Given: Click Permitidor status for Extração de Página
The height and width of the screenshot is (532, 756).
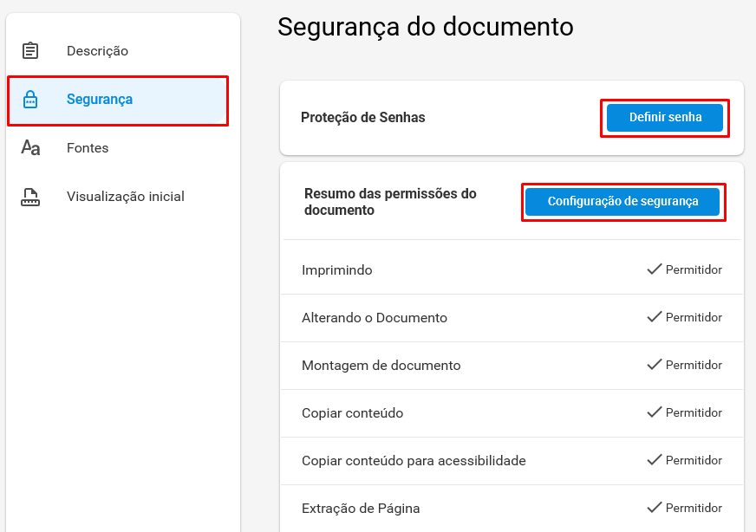Looking at the screenshot, I should pos(694,509).
